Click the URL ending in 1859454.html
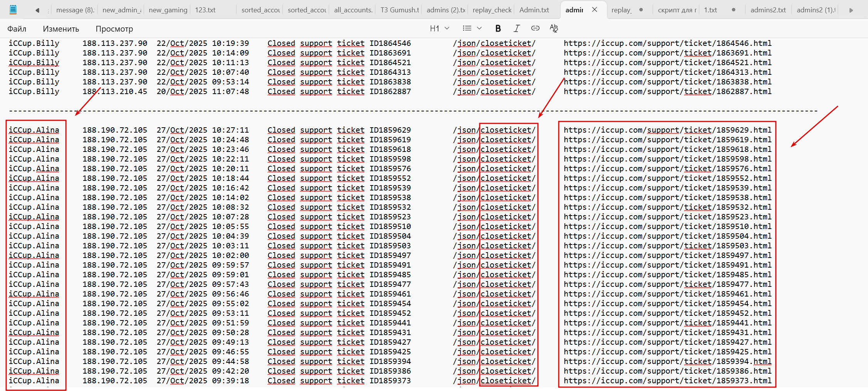The width and height of the screenshot is (868, 391). (x=667, y=303)
